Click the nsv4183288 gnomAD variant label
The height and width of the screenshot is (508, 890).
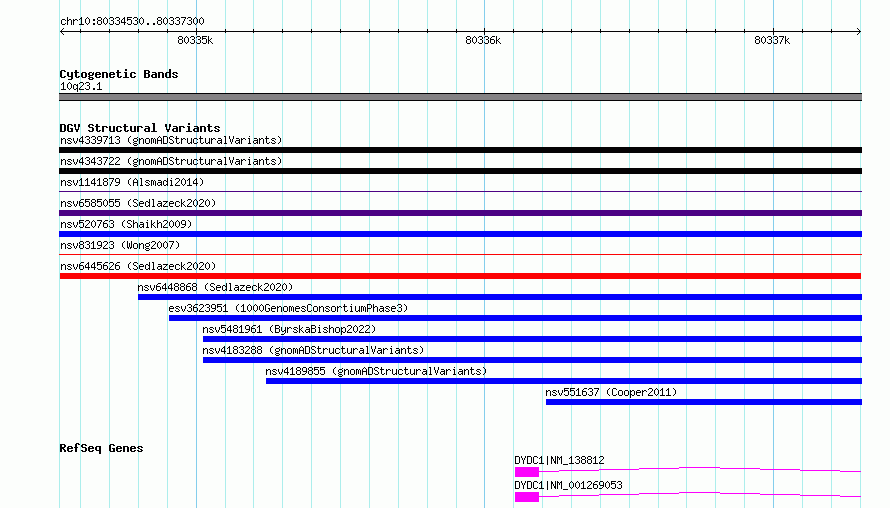[313, 350]
